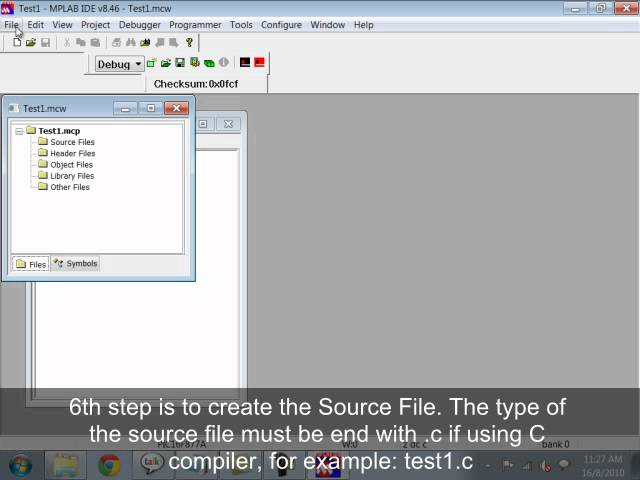The height and width of the screenshot is (480, 640).
Task: Click the Find binoculars icon
Action: 131,42
